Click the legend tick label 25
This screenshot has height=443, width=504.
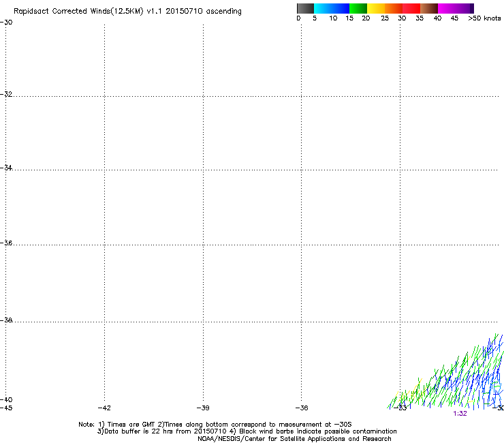[x=385, y=18]
